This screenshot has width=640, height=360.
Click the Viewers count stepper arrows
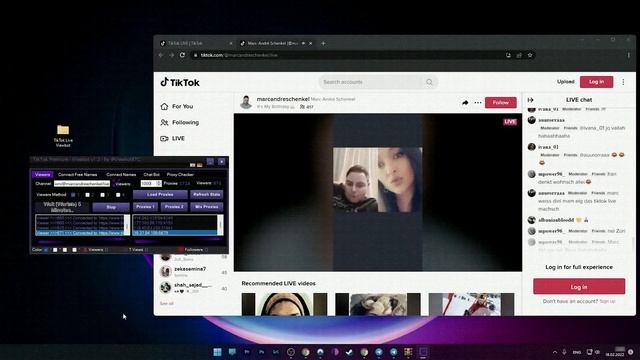(159, 184)
